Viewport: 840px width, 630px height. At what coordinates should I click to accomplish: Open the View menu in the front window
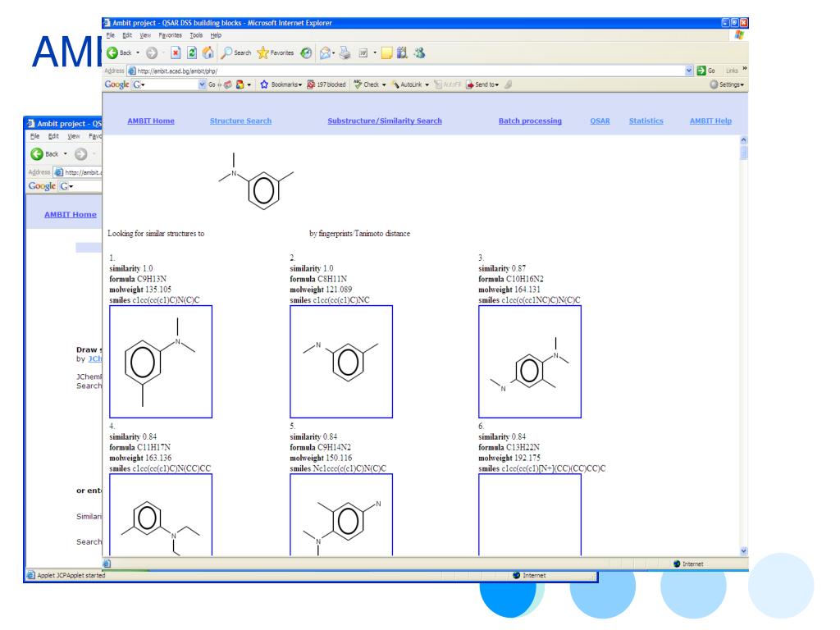pos(145,35)
